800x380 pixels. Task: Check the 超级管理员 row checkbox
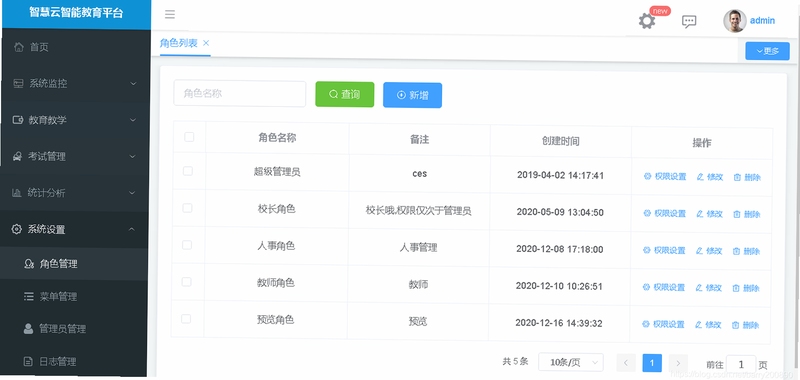[188, 171]
